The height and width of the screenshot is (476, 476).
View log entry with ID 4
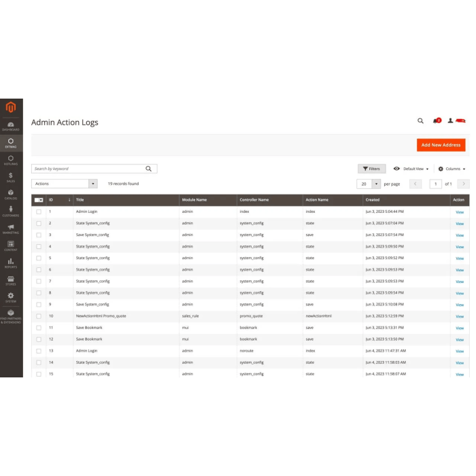click(x=460, y=247)
